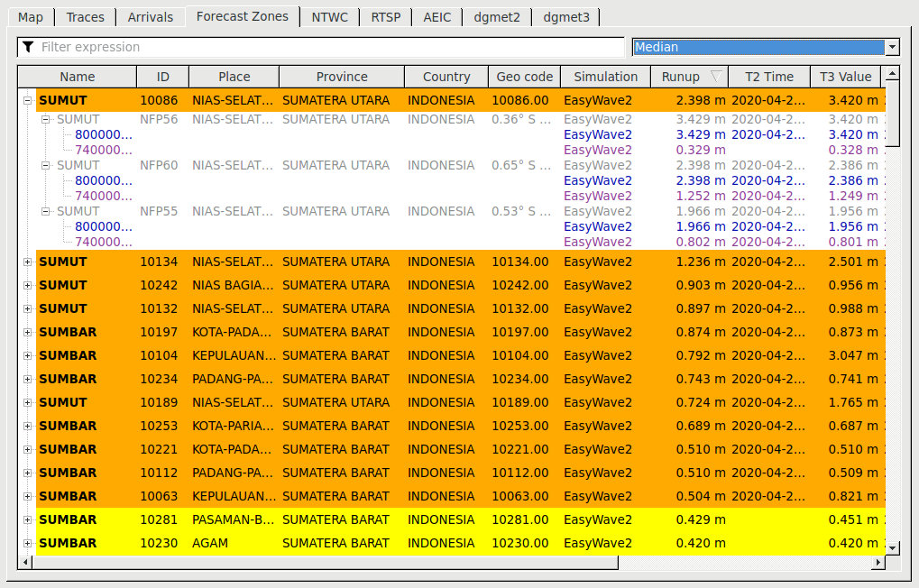Screen dimensions: 919x588
Task: Expand the SUMBAR 10104 row
Action: (x=28, y=356)
